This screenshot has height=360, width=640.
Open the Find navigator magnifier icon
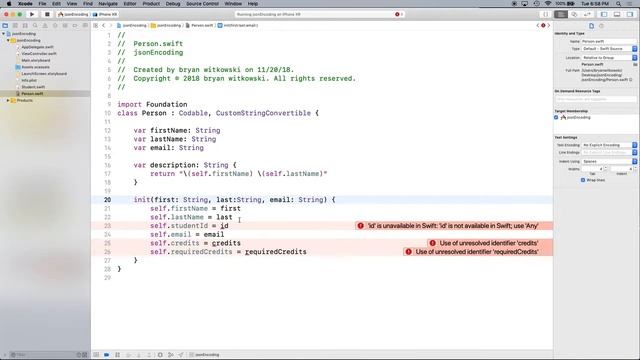(35, 25)
